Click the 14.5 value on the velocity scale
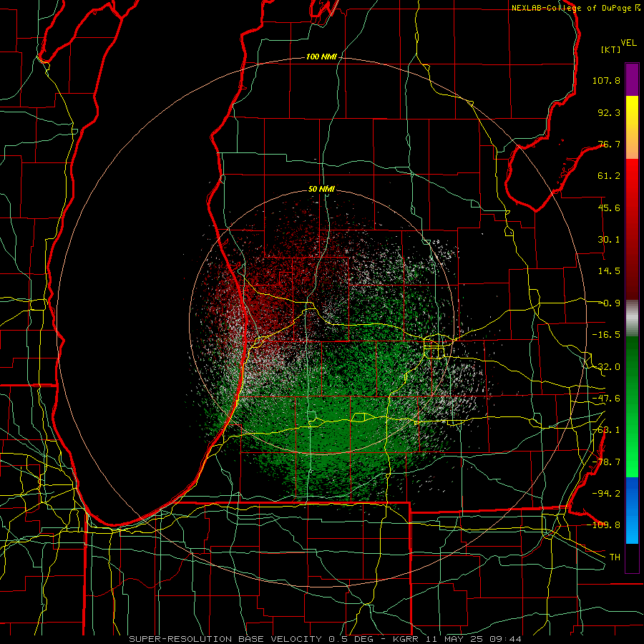 (609, 271)
